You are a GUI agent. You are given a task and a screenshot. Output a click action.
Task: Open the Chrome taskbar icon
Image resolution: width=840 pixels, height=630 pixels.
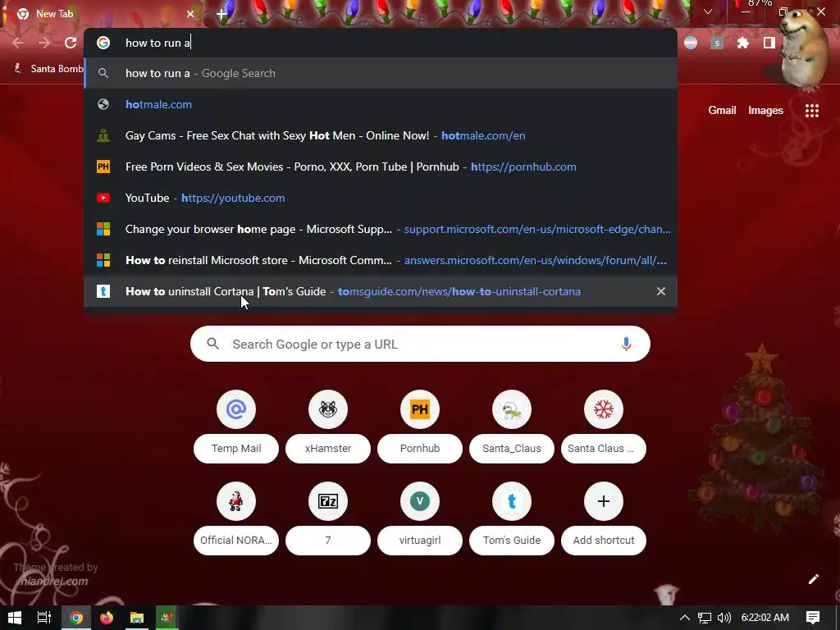76,618
